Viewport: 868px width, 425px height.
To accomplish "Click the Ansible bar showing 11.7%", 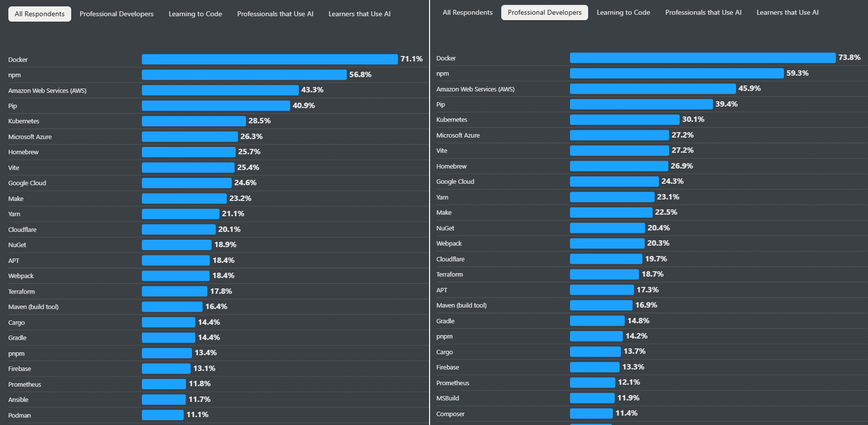I will pos(164,399).
